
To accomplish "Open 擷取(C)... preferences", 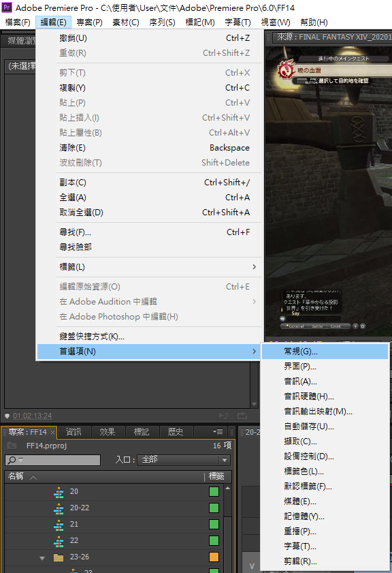I will click(x=325, y=442).
